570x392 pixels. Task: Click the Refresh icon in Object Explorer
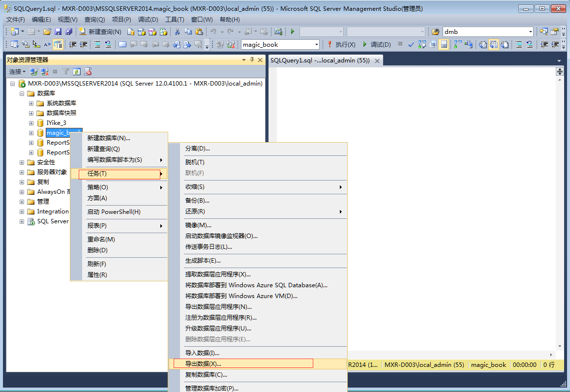[76, 72]
